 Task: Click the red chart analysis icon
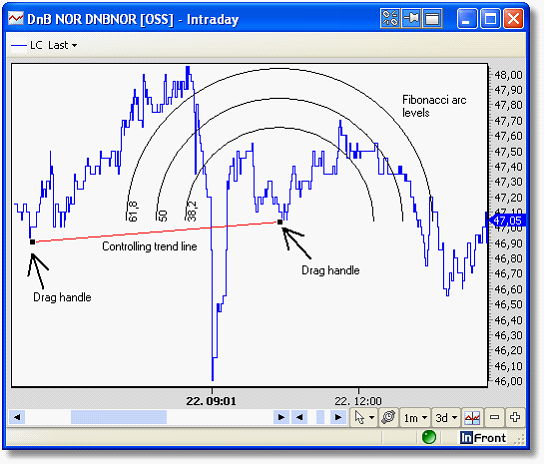472,417
